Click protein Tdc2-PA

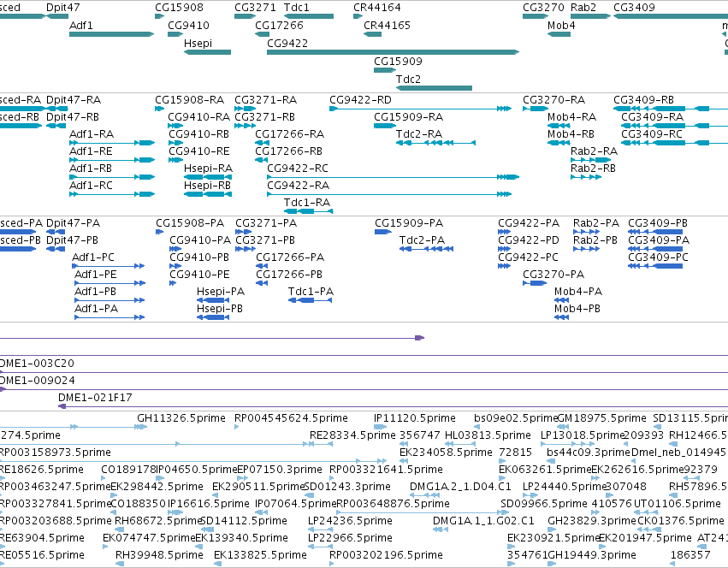tap(426, 249)
